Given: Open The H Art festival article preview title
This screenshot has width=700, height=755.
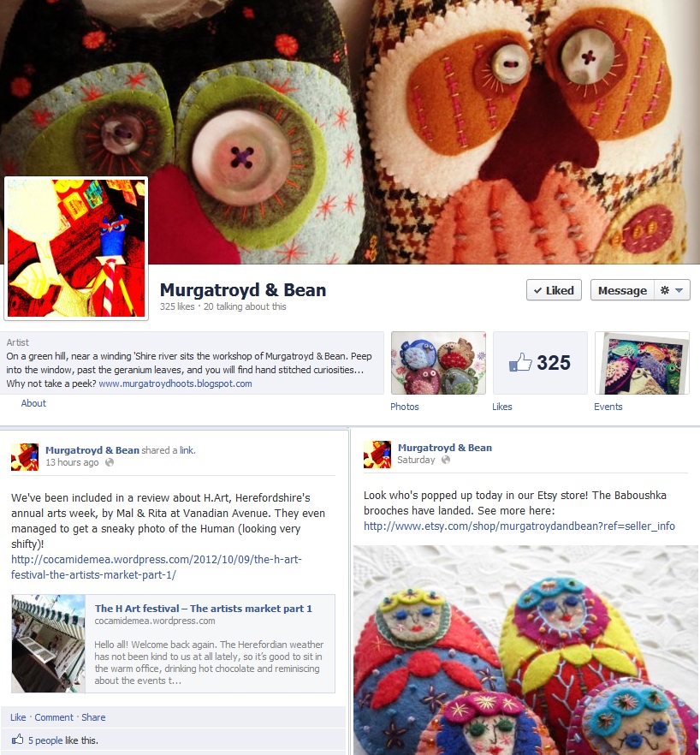Looking at the screenshot, I should coord(203,609).
